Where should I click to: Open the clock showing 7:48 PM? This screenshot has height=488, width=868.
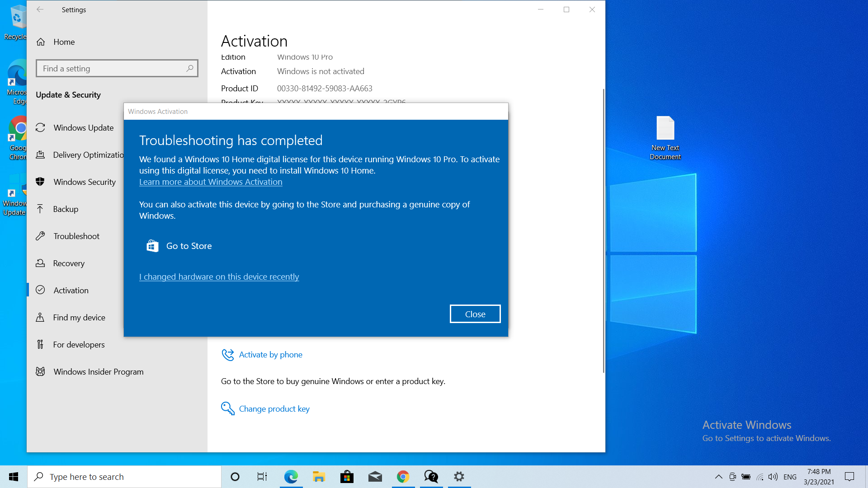(x=819, y=477)
